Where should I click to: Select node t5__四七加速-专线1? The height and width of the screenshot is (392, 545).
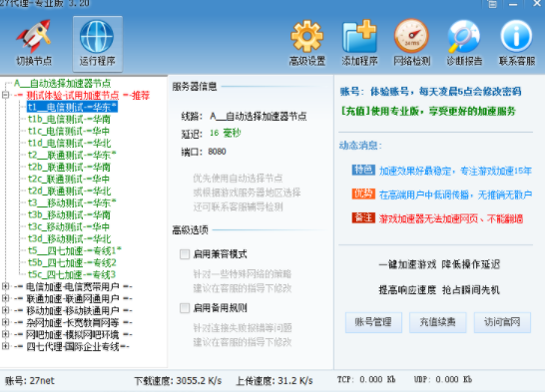75,250
